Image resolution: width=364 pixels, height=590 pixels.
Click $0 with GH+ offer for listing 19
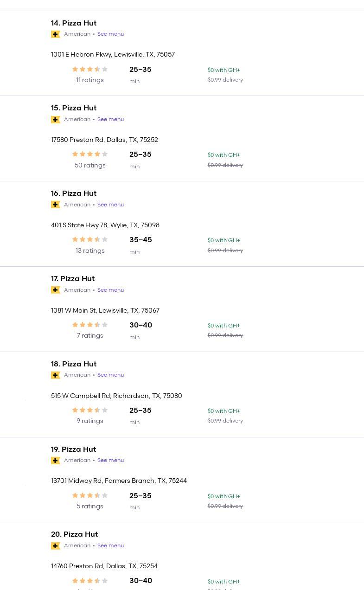point(224,496)
